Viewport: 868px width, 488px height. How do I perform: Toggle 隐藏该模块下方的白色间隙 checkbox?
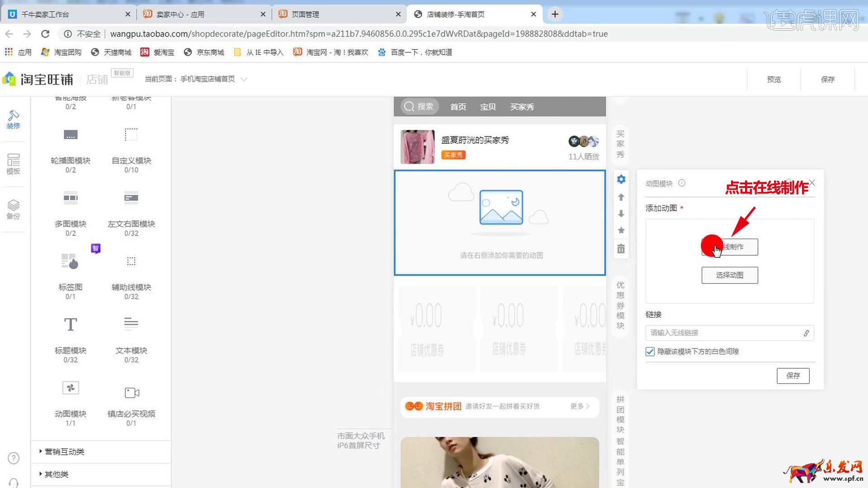pyautogui.click(x=650, y=352)
